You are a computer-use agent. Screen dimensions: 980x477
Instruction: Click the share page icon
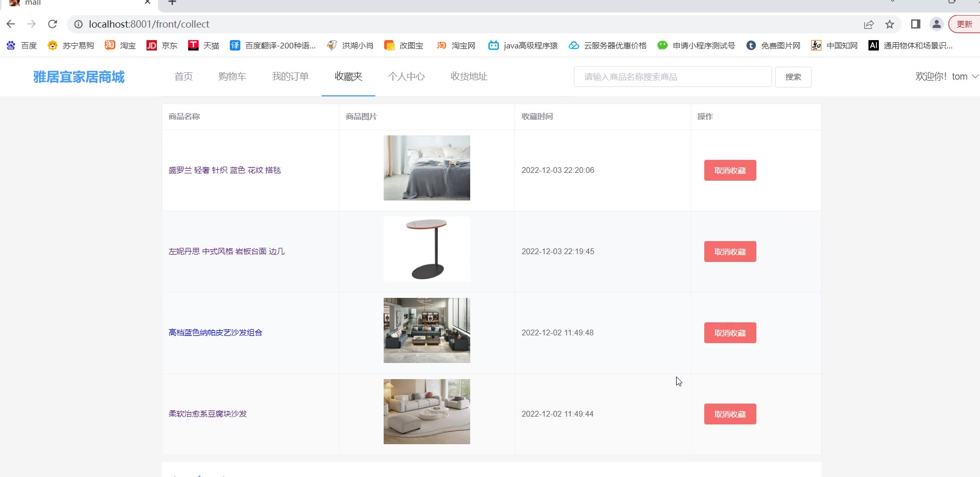868,24
